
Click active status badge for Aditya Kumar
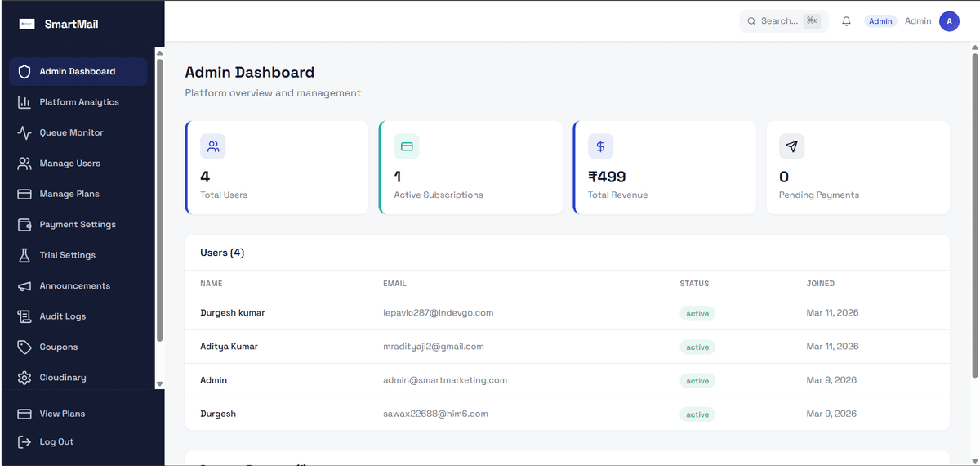point(697,347)
